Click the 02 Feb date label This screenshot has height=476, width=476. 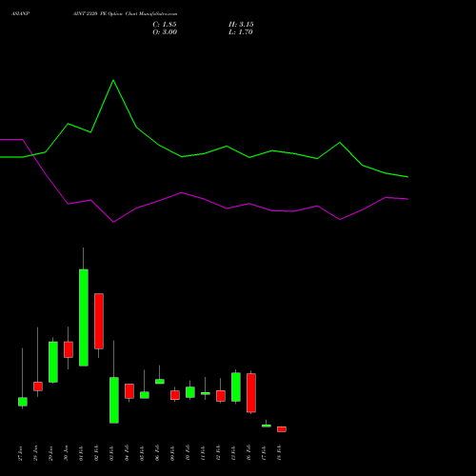tap(97, 453)
